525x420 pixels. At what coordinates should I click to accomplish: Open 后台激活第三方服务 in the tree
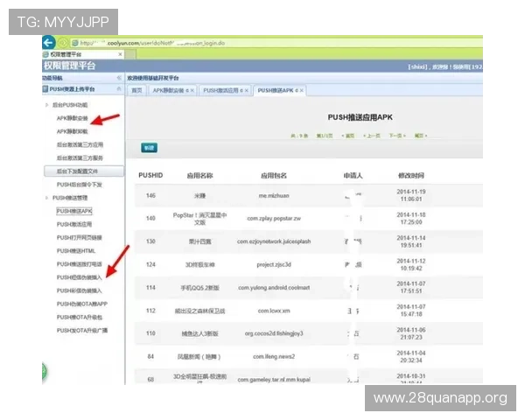(80, 157)
